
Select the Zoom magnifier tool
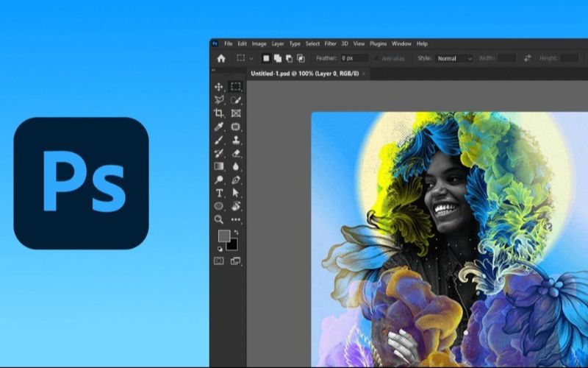click(x=219, y=219)
